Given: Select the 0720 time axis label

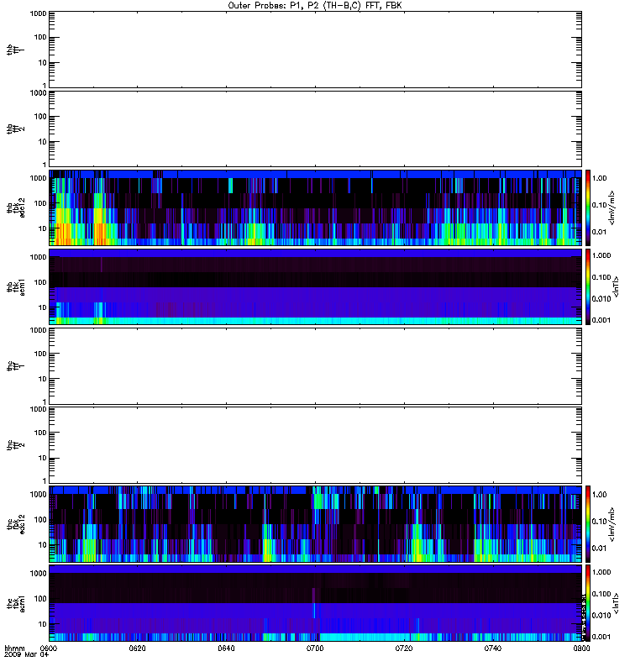Looking at the screenshot, I should tap(404, 648).
